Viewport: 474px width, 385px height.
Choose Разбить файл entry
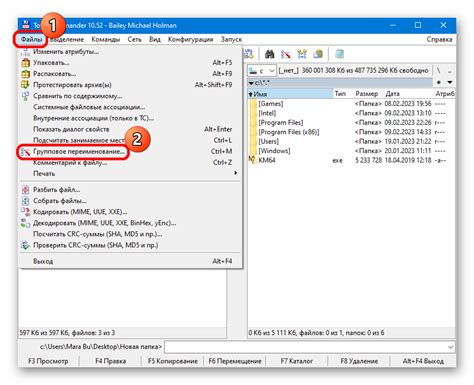coord(130,190)
